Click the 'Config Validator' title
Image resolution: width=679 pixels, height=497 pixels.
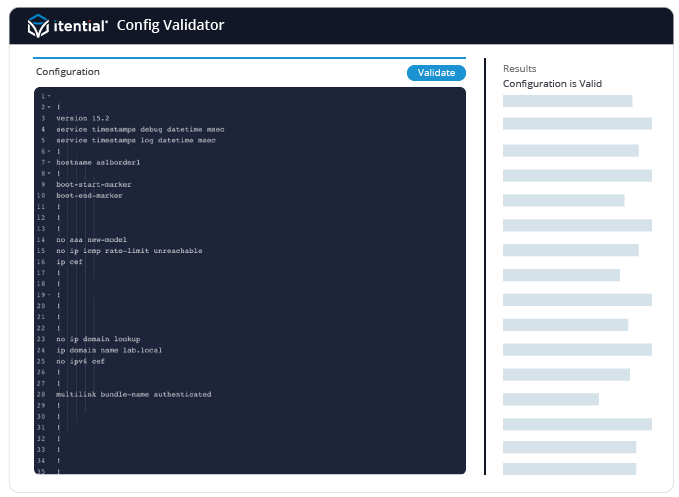(x=170, y=25)
